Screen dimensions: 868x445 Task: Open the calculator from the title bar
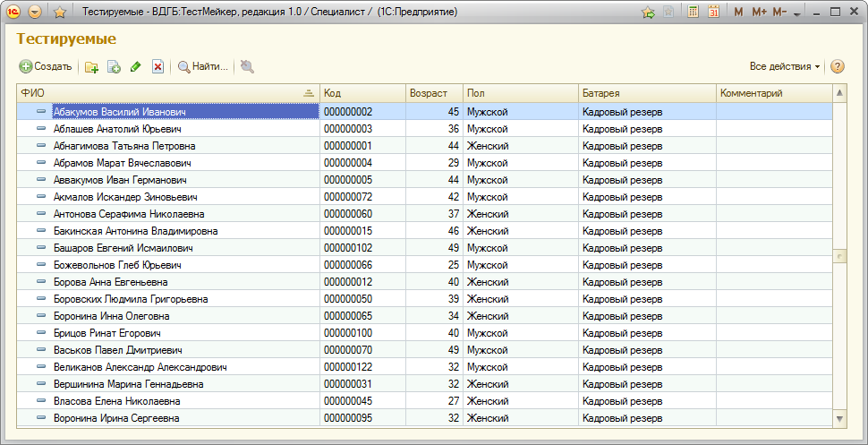tap(694, 13)
